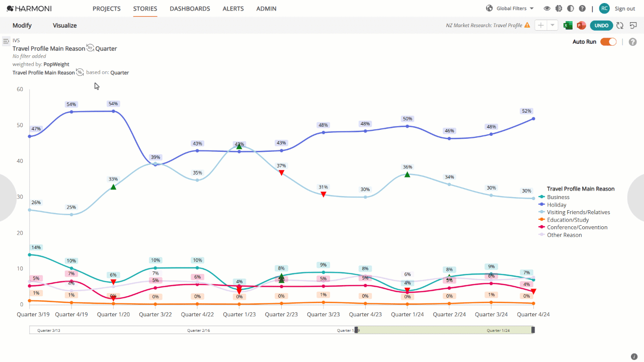Click the PopWeight weight link

point(56,64)
